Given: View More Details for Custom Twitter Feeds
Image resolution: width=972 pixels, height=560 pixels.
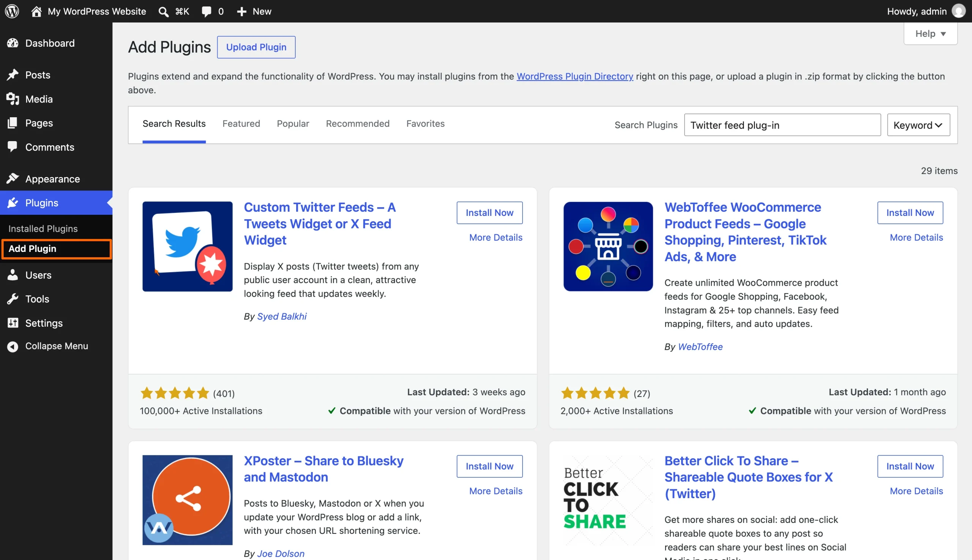Looking at the screenshot, I should 495,237.
